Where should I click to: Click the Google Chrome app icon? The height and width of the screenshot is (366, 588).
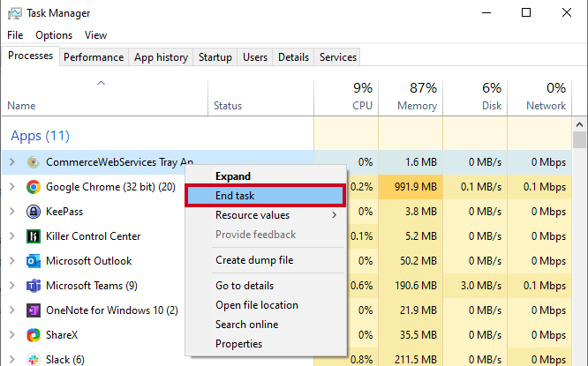[x=34, y=187]
